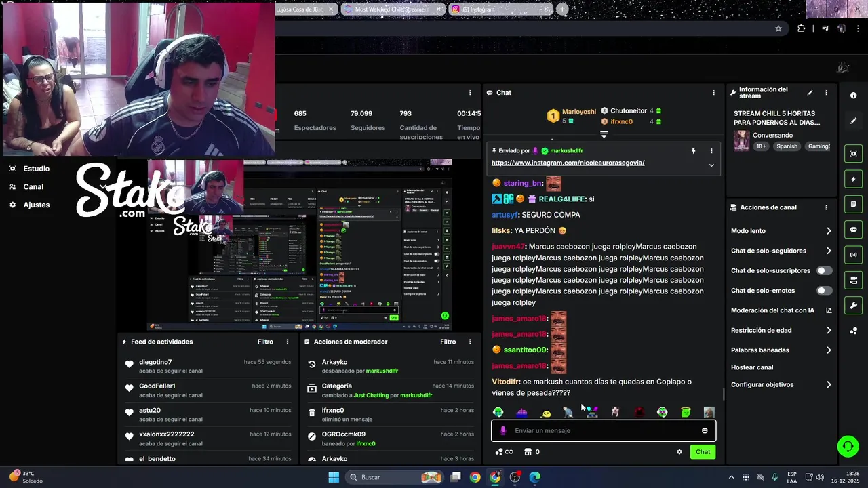868x488 pixels.
Task: Expand Configurar objetivos options
Action: coord(829,384)
